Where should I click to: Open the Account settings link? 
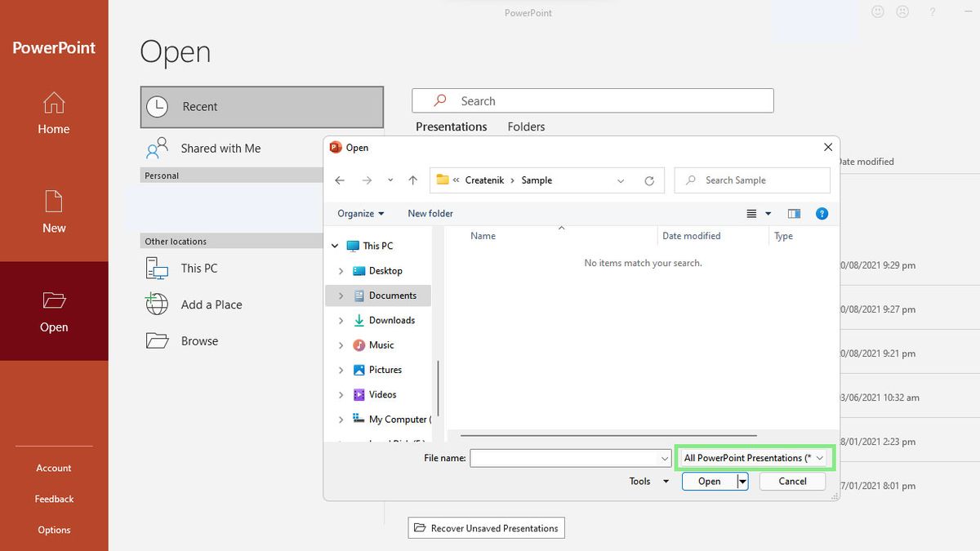[x=54, y=468]
